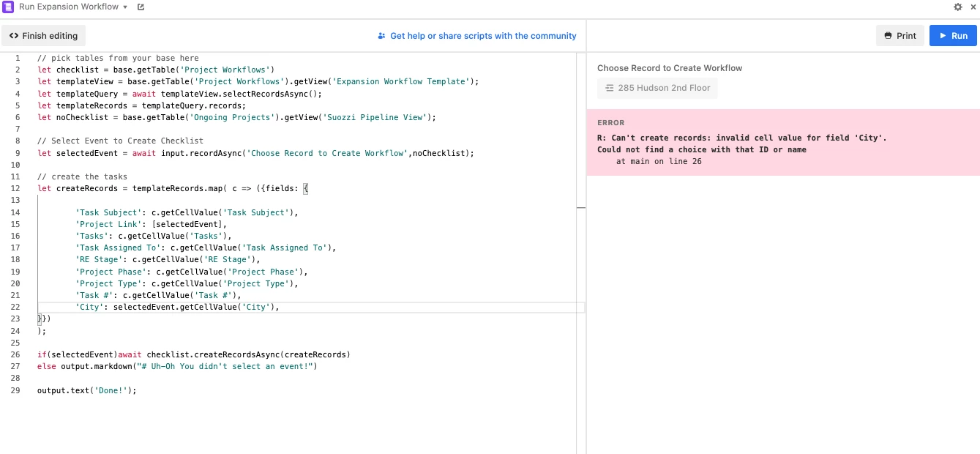This screenshot has width=980, height=454.
Task: Click the output.markdown Uh-Oh line
Action: point(177,366)
